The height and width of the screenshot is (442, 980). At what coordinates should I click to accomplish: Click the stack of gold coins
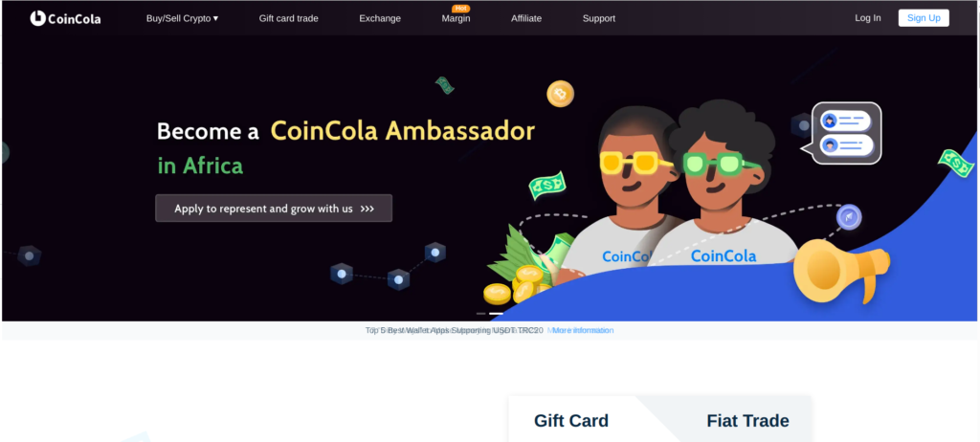[x=516, y=284]
